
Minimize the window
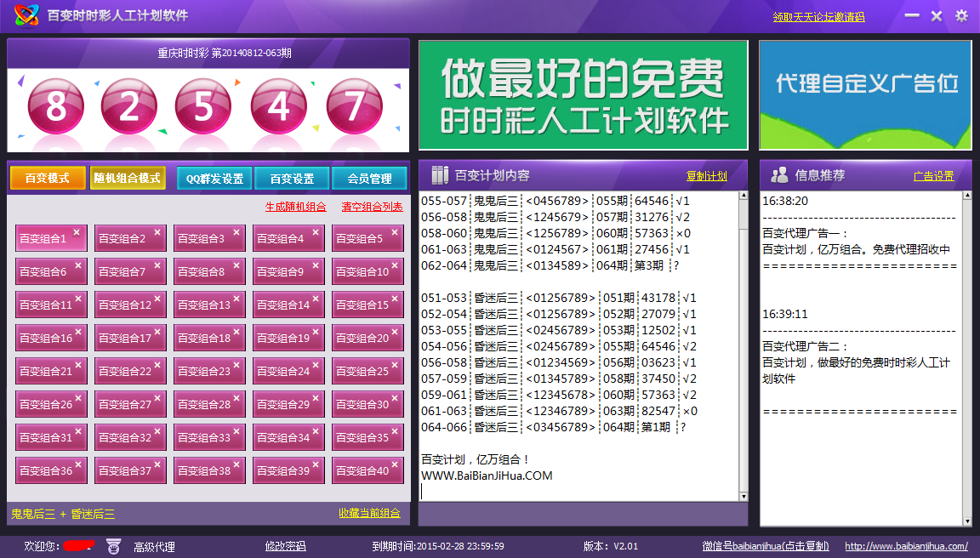pyautogui.click(x=912, y=15)
